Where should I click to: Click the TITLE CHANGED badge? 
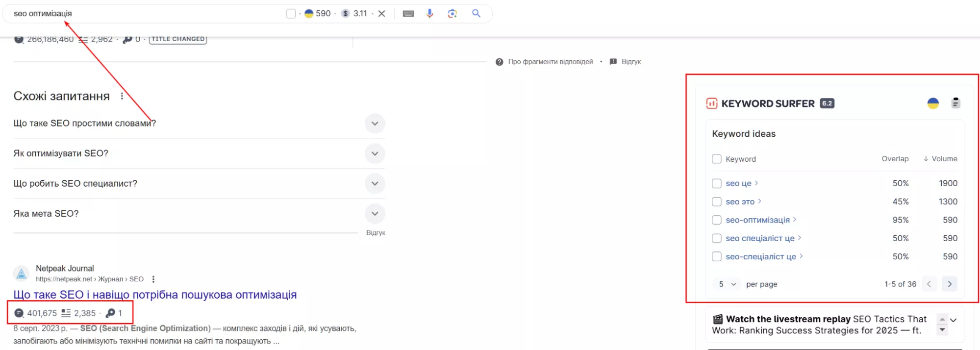178,39
